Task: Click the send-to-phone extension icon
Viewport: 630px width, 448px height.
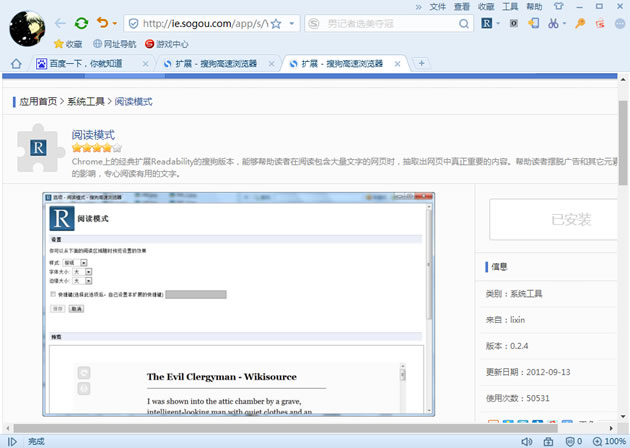Action: tap(533, 23)
